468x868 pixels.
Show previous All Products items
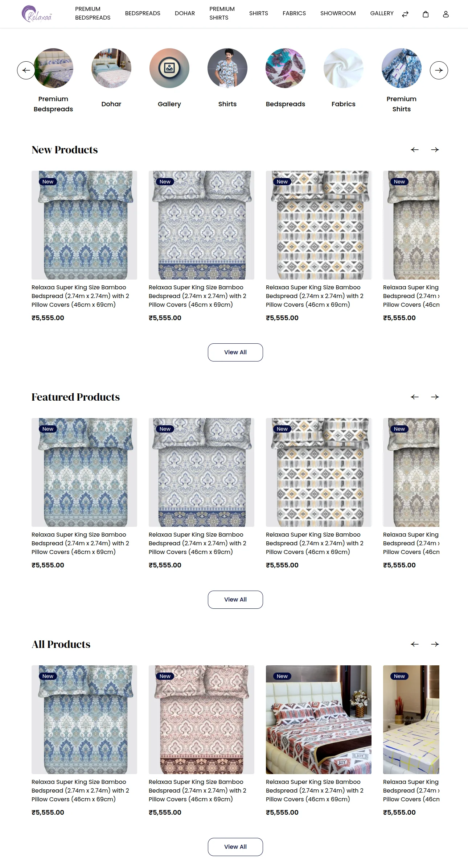click(415, 644)
